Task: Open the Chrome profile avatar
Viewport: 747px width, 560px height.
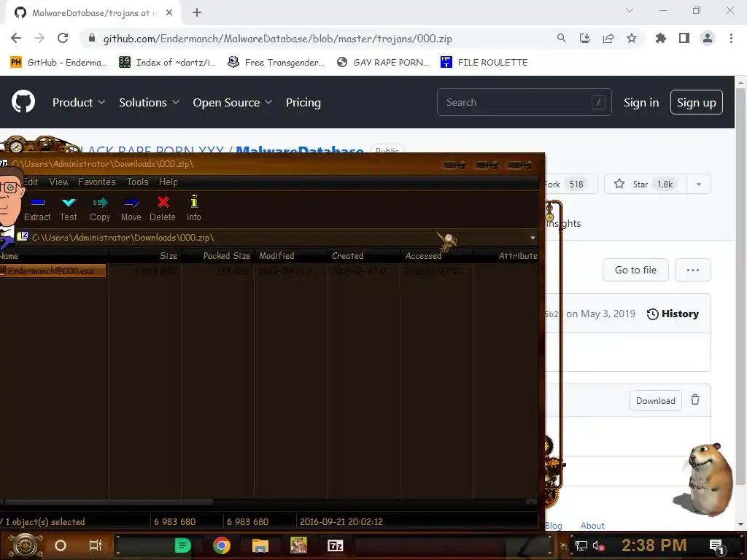Action: (708, 38)
